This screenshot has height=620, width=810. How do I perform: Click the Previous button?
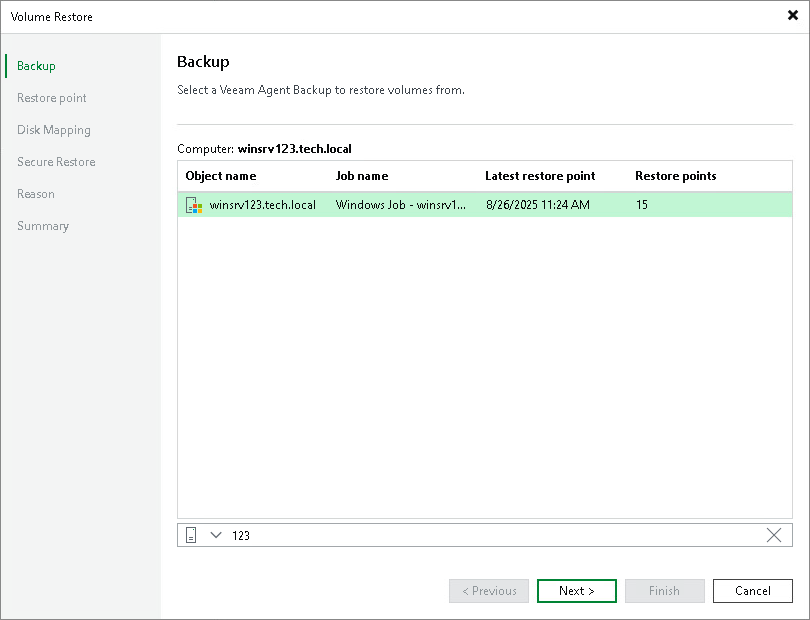[x=489, y=591]
